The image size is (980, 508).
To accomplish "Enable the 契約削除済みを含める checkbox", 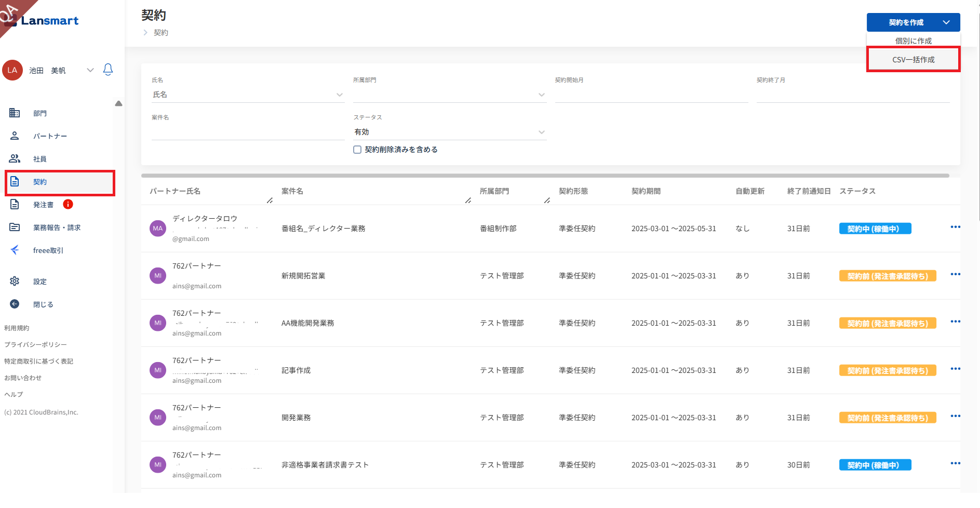I will coord(357,150).
